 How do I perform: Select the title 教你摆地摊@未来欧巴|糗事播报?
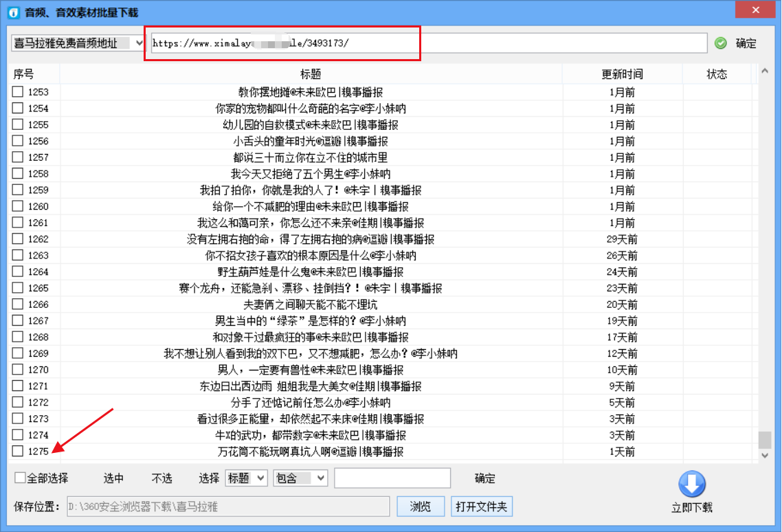[310, 92]
